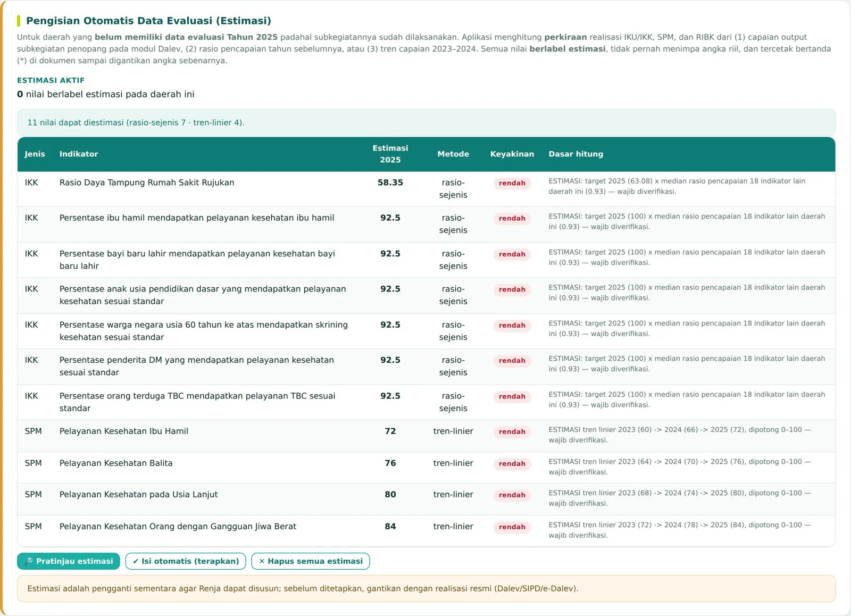
Task: Select the Dasar hitung column header
Action: tap(576, 154)
